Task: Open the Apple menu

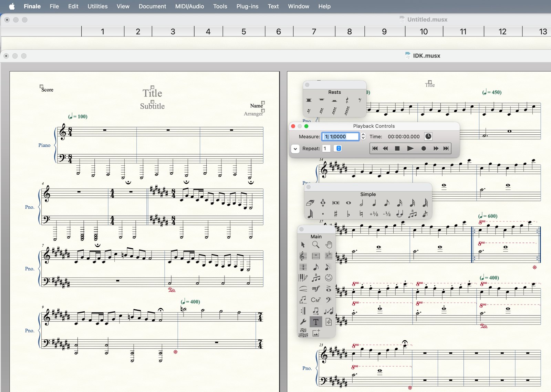Action: coord(12,6)
